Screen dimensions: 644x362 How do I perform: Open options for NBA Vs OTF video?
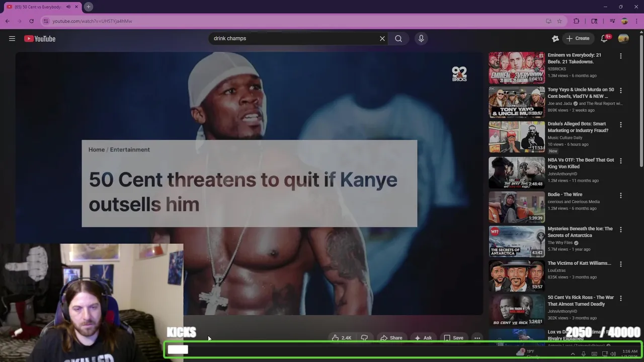pos(621,161)
